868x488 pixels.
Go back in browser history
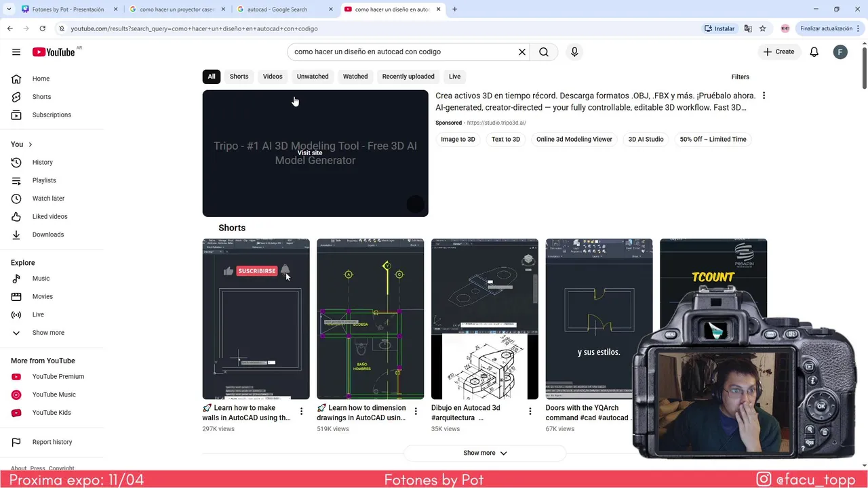[9, 28]
